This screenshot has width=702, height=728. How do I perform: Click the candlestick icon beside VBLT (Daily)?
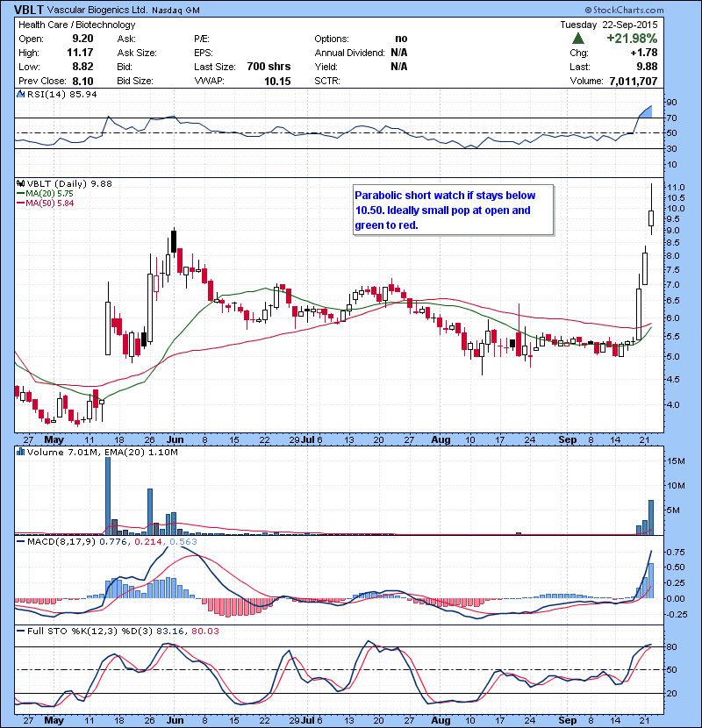click(x=21, y=184)
